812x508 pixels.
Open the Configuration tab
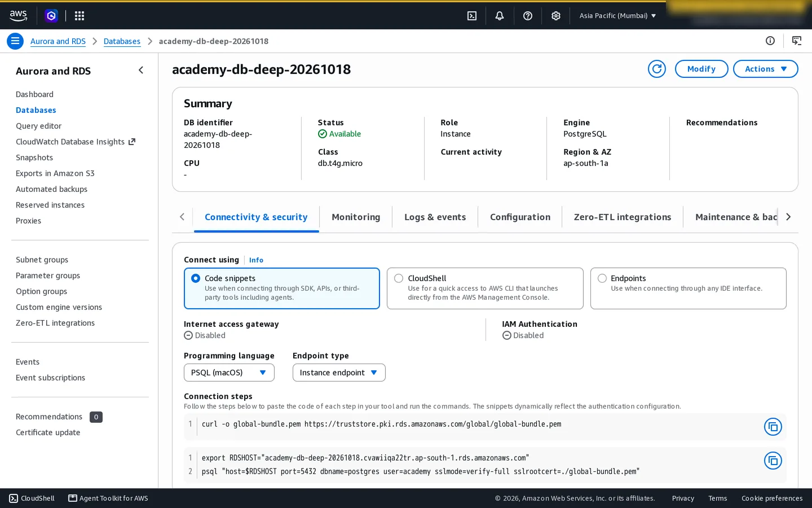pyautogui.click(x=520, y=217)
